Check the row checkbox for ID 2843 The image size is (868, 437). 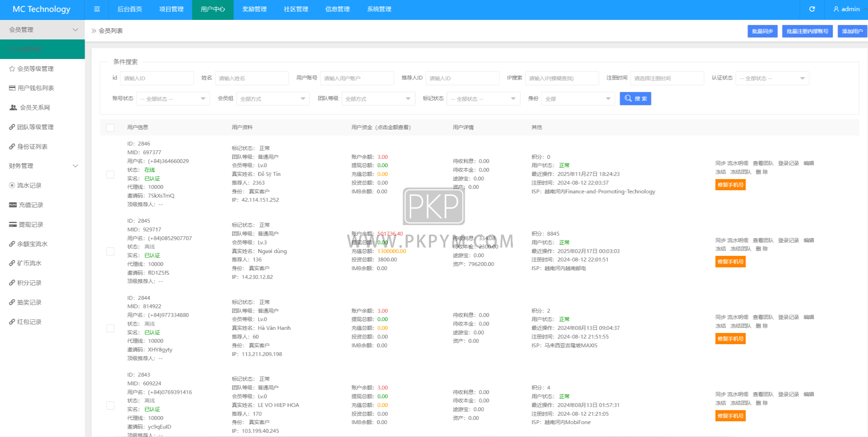[x=110, y=405]
